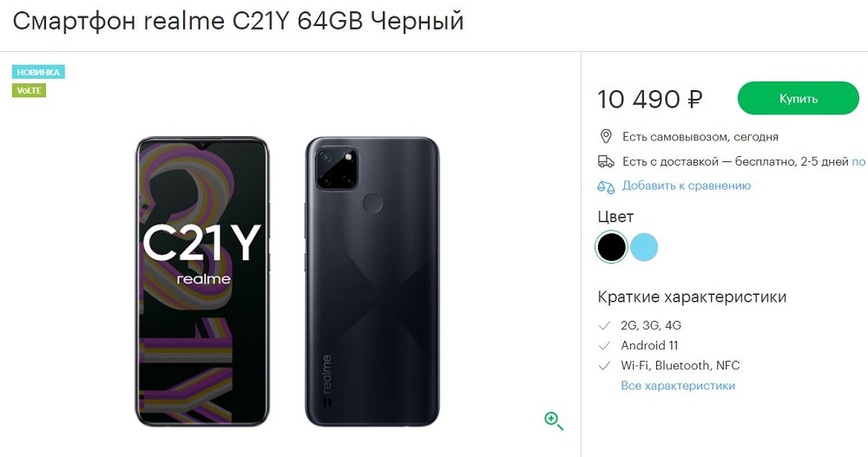The image size is (868, 457).
Task: Click the green Купить button
Action: [799, 99]
